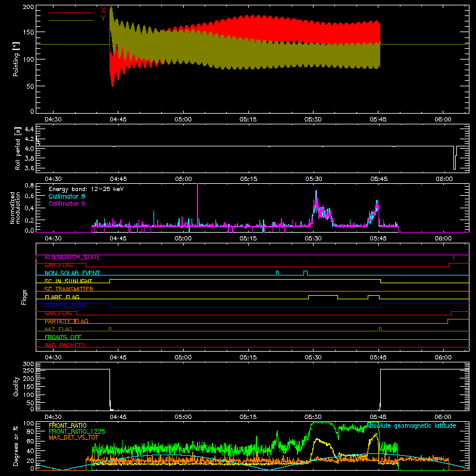Select the magenta Collimator 9 legend entry
Image resolution: width=476 pixels, height=476 pixels.
pos(67,203)
